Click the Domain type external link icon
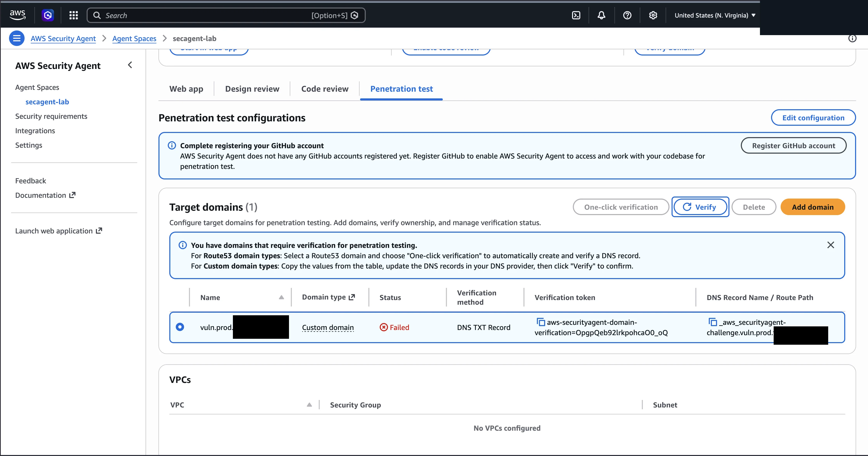The width and height of the screenshot is (868, 456). coord(352,297)
